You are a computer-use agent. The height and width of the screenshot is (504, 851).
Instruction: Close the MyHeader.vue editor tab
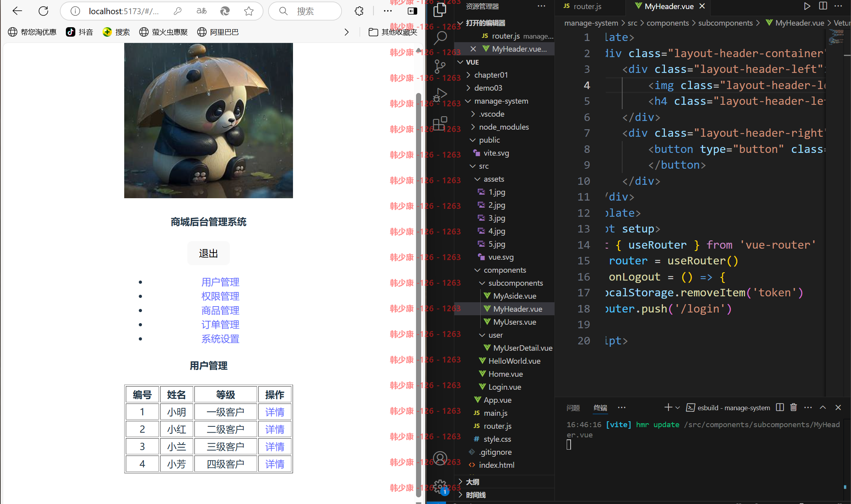(702, 6)
